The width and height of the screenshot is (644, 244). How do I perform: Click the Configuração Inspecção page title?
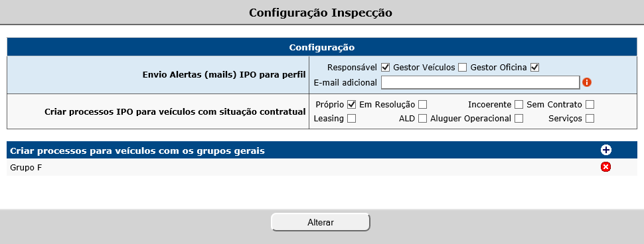pyautogui.click(x=321, y=13)
